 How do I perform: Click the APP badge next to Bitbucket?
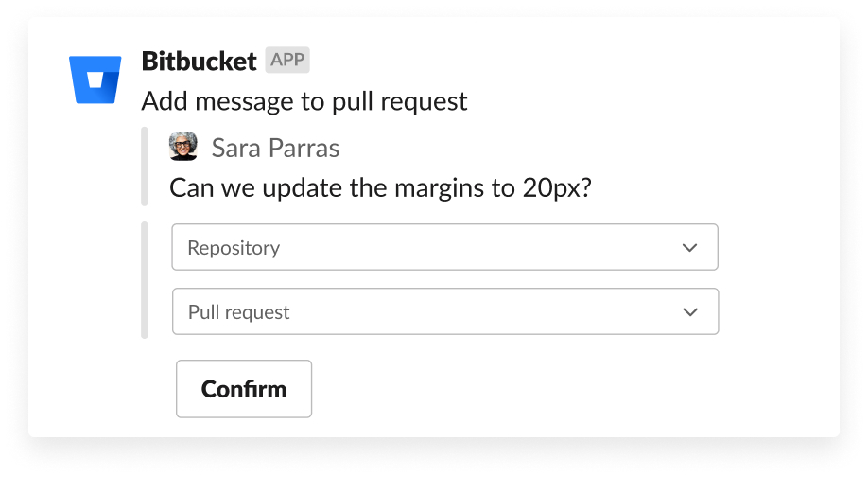click(287, 61)
